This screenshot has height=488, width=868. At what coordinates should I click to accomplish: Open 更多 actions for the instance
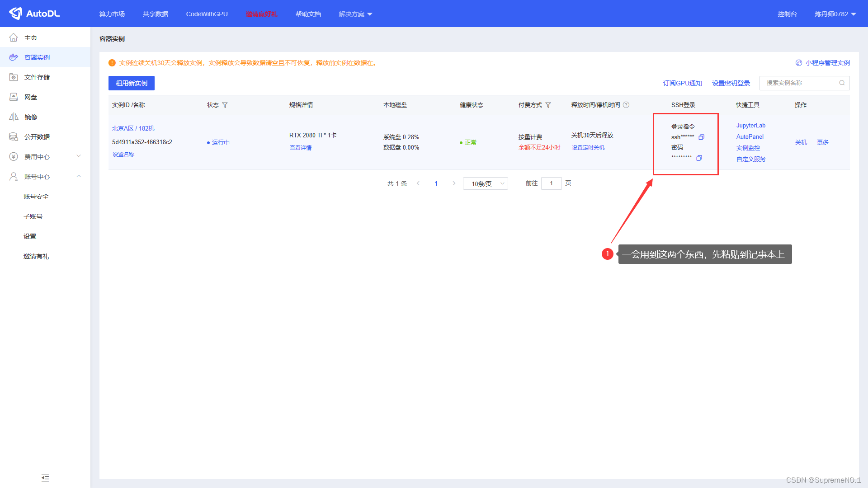coord(823,142)
